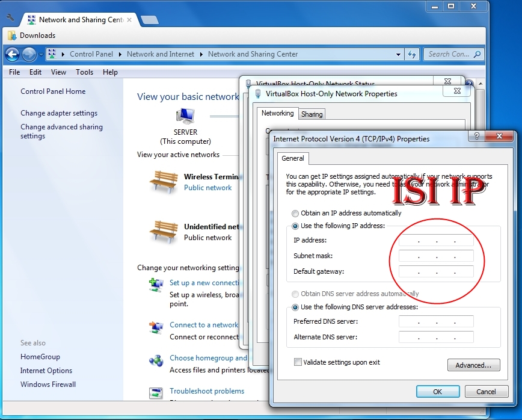This screenshot has width=522, height=420.
Task: Open Set up a new connection link
Action: [x=204, y=283]
